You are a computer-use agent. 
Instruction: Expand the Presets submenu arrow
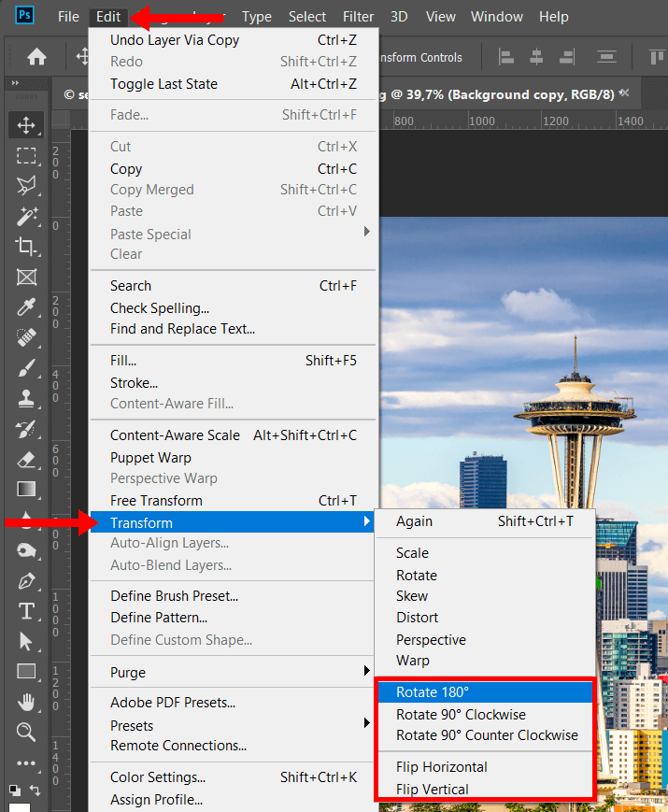[366, 723]
